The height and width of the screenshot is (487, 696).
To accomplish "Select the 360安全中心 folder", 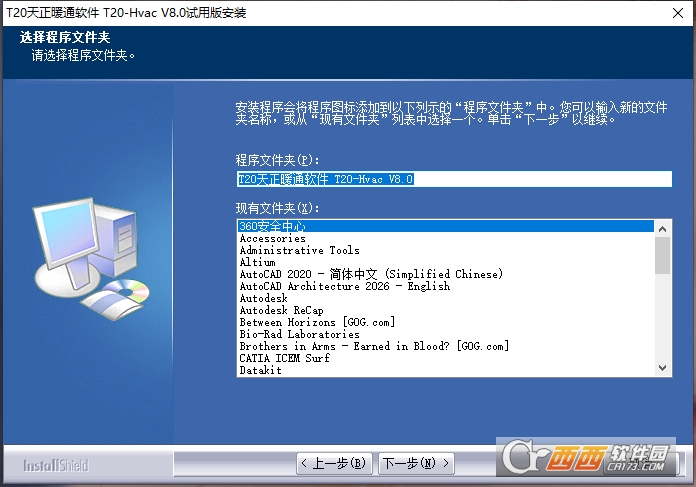I will point(446,226).
